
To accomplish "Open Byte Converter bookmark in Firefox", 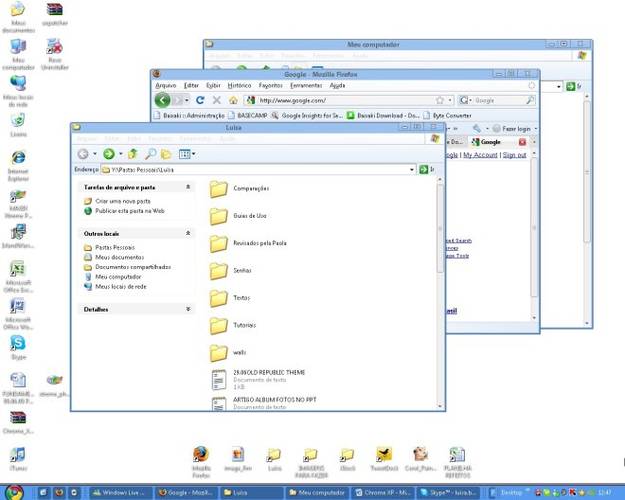I will tap(448, 116).
